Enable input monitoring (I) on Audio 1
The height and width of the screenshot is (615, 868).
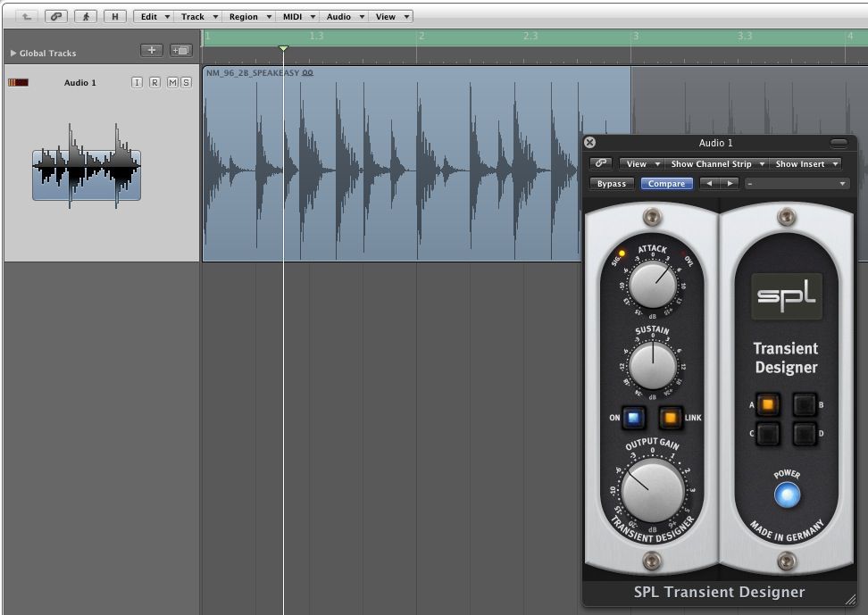click(137, 82)
